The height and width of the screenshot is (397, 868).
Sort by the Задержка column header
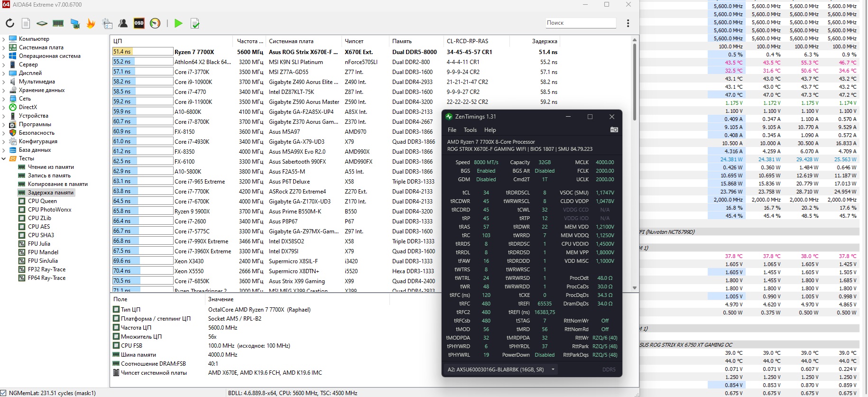point(535,41)
